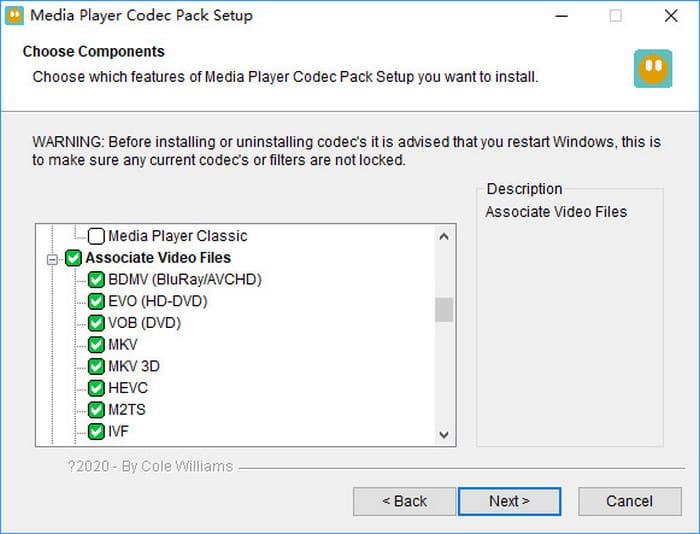
Task: Enable the Media Player Classic checkbox
Action: [96, 236]
